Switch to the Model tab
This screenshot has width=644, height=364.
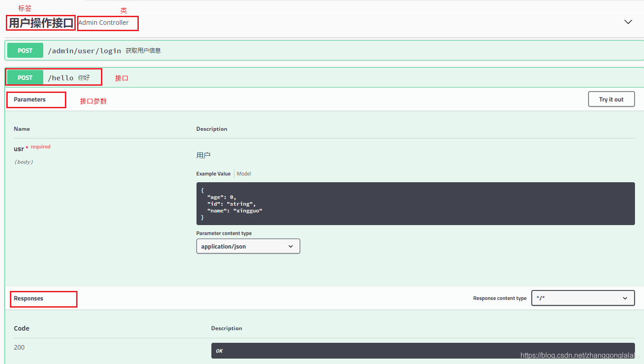[244, 174]
